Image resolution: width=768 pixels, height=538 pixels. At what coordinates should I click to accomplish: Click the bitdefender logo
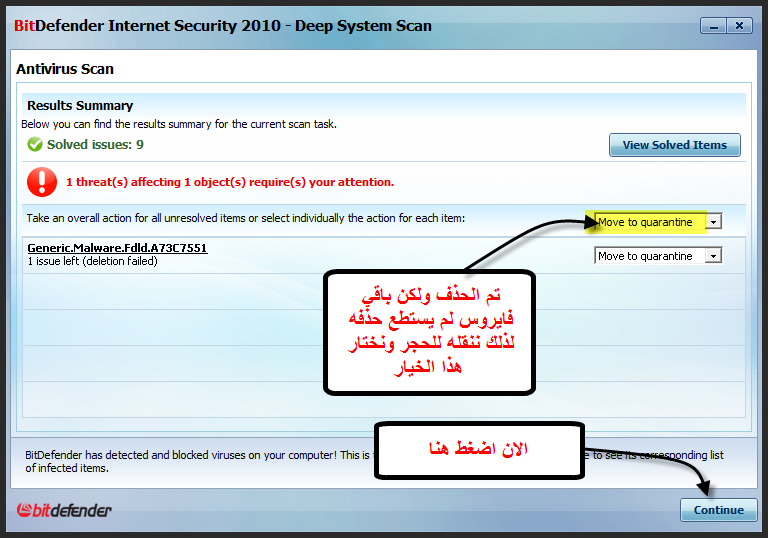click(64, 510)
